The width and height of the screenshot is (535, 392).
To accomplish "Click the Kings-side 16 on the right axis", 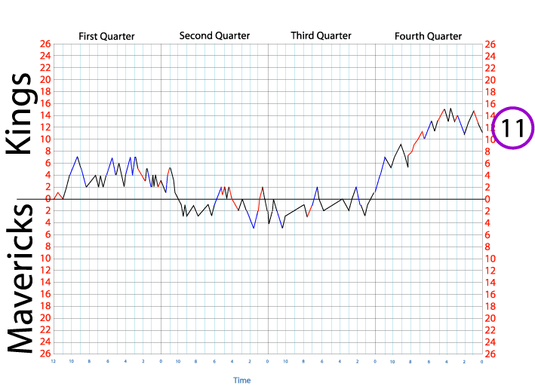I will 489,104.
